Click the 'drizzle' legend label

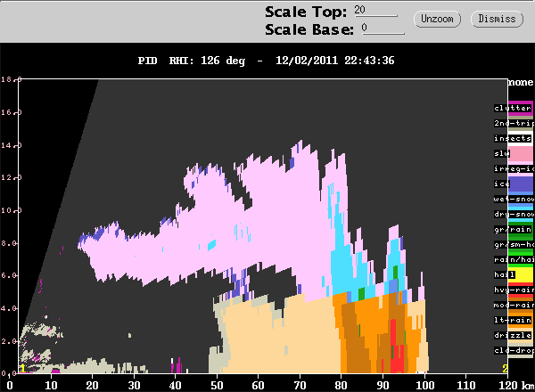tap(513, 335)
